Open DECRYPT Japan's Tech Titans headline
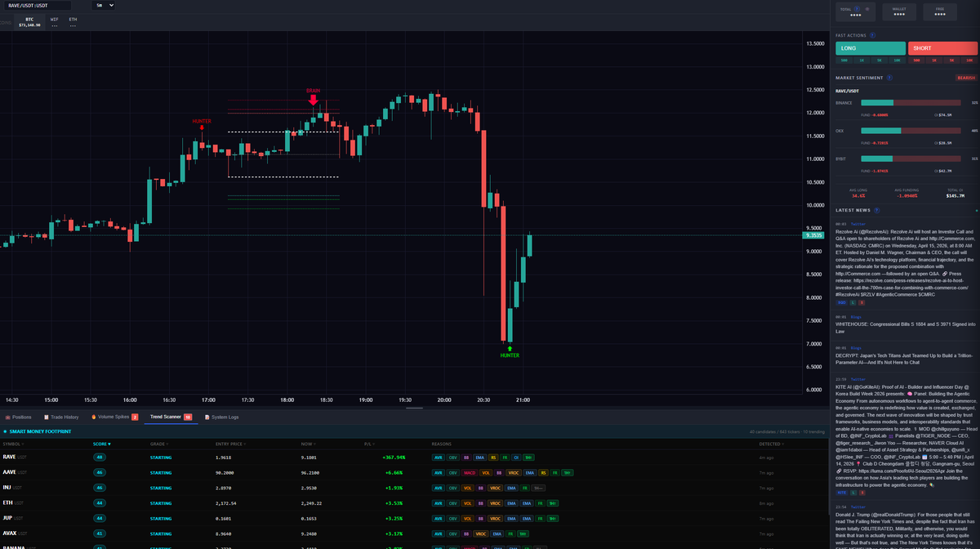 click(906, 359)
